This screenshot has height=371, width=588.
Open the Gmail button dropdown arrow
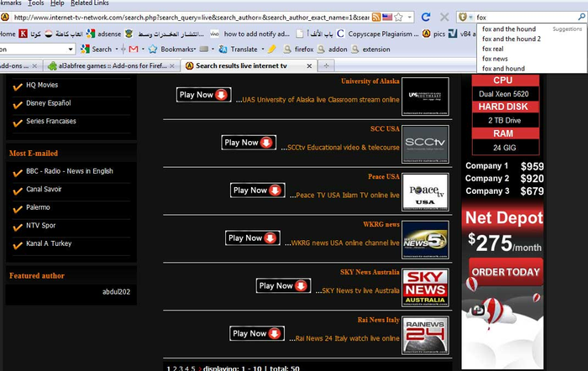click(143, 49)
